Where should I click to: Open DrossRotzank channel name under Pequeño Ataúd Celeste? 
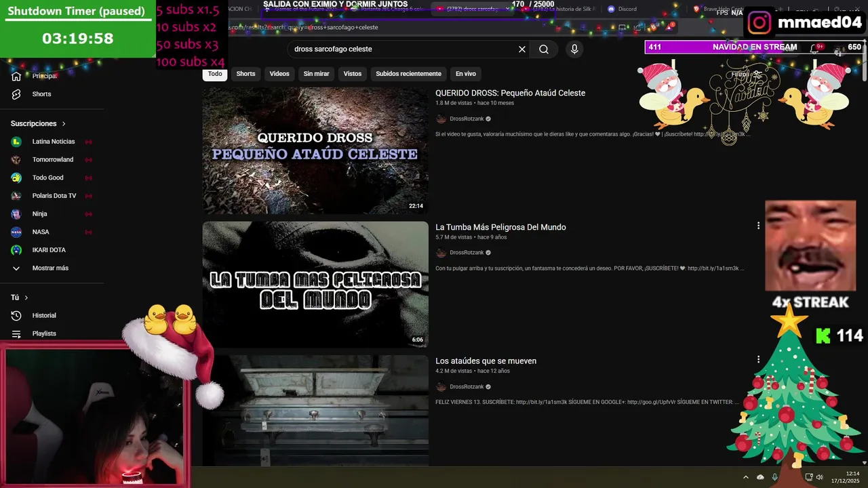tap(467, 119)
